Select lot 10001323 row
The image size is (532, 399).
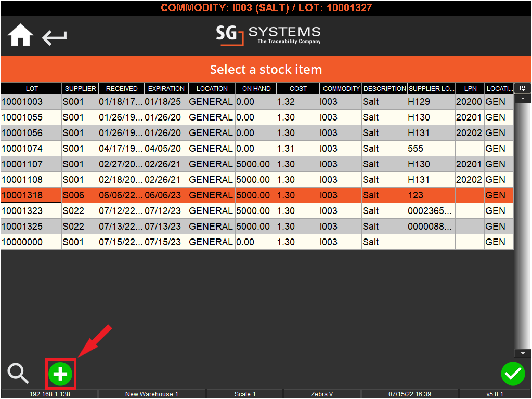(x=257, y=211)
